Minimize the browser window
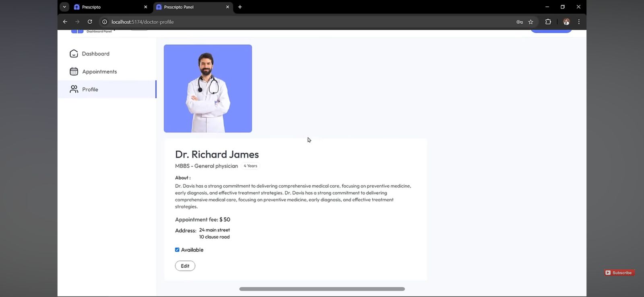Image resolution: width=644 pixels, height=297 pixels. coord(547,7)
